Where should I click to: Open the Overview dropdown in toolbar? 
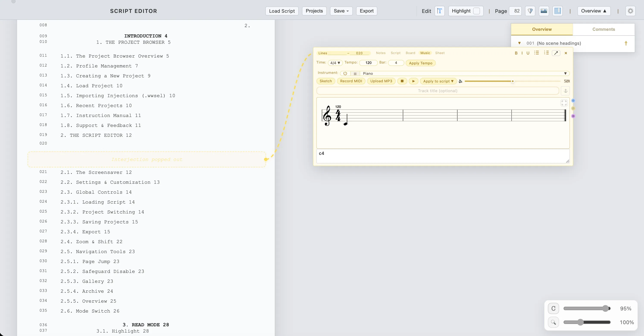point(594,11)
